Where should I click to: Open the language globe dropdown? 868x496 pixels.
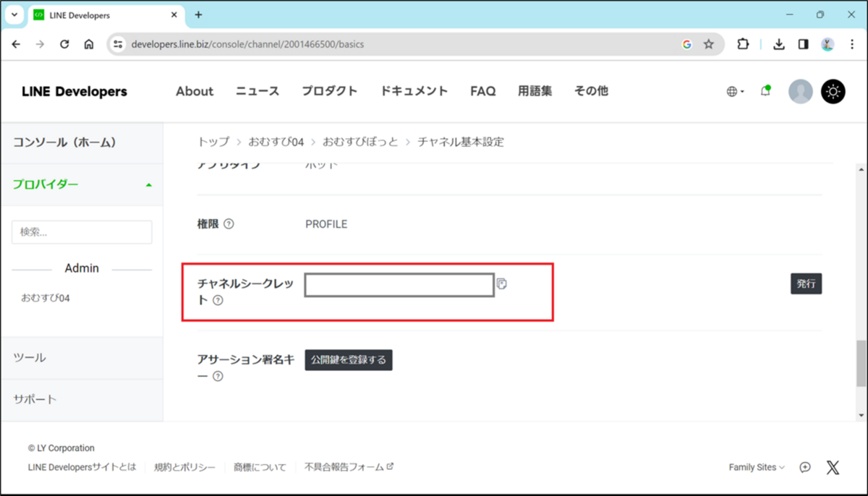tap(735, 92)
